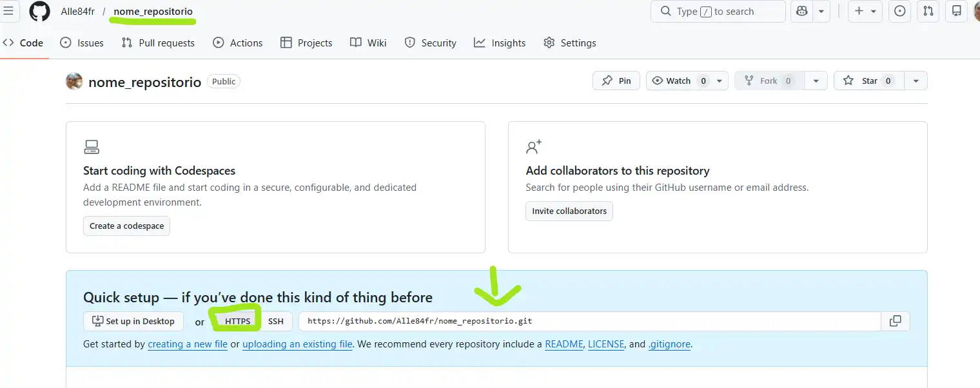Viewport: 980px width, 388px height.
Task: Star the nome_repositorio repository
Action: click(x=868, y=81)
